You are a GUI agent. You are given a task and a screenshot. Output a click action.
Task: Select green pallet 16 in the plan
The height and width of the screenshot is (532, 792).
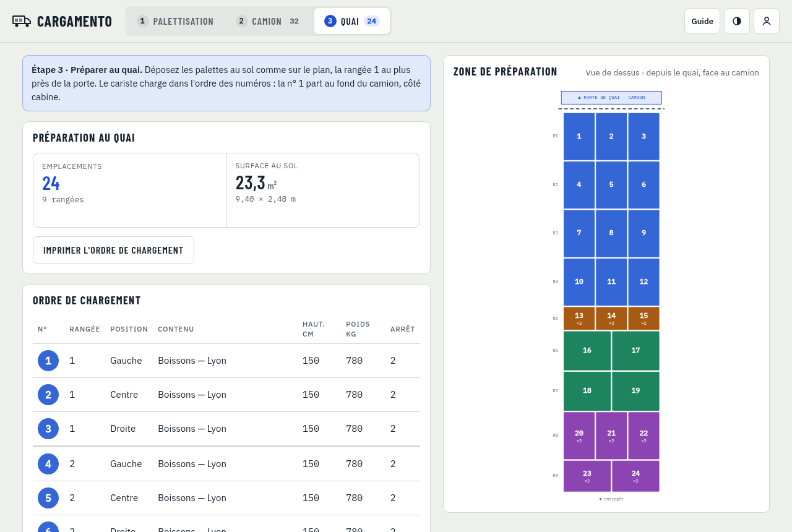pos(587,351)
